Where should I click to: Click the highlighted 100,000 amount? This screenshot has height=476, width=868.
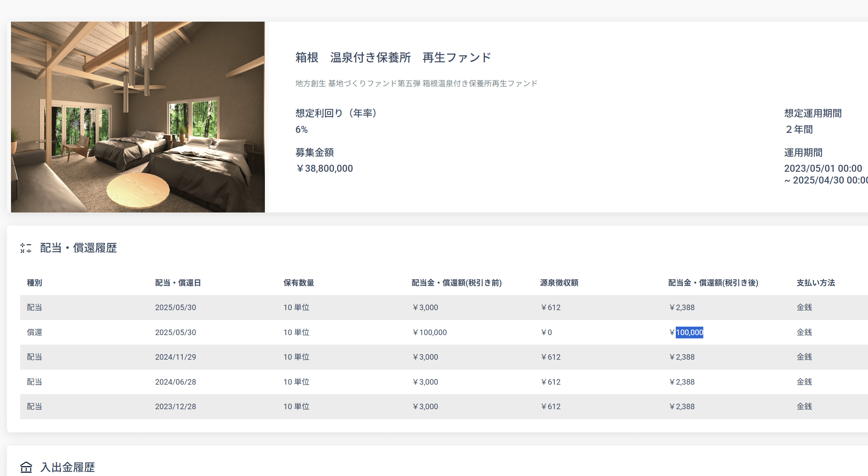click(x=689, y=333)
